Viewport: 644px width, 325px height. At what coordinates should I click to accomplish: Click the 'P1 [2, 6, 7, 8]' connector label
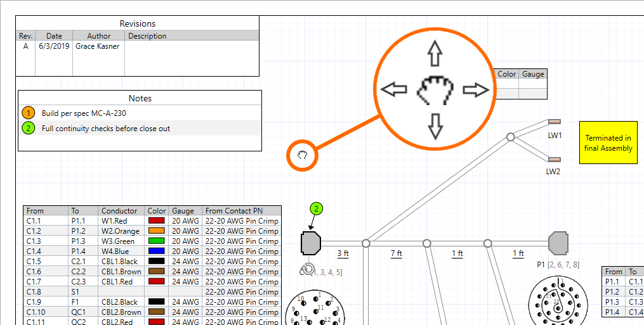(x=558, y=265)
